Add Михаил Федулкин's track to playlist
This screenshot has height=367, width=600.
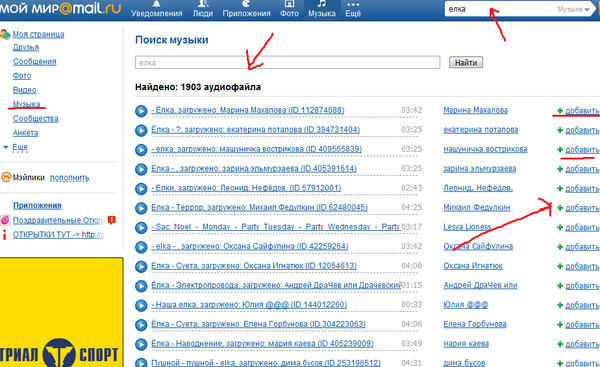[x=578, y=208]
